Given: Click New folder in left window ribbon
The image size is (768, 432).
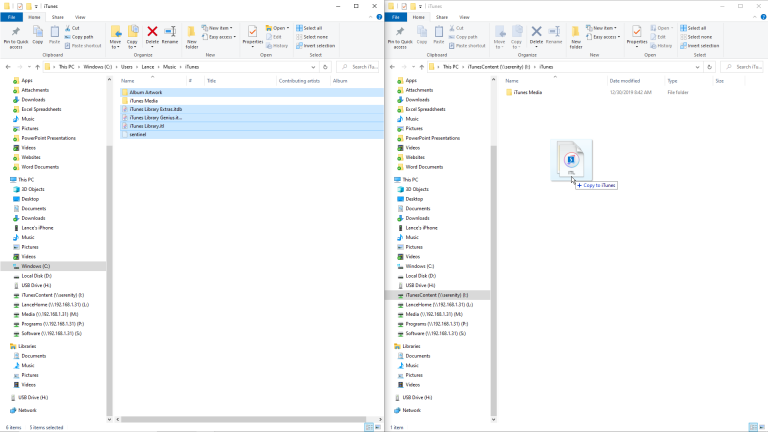Looking at the screenshot, I should point(192,37).
